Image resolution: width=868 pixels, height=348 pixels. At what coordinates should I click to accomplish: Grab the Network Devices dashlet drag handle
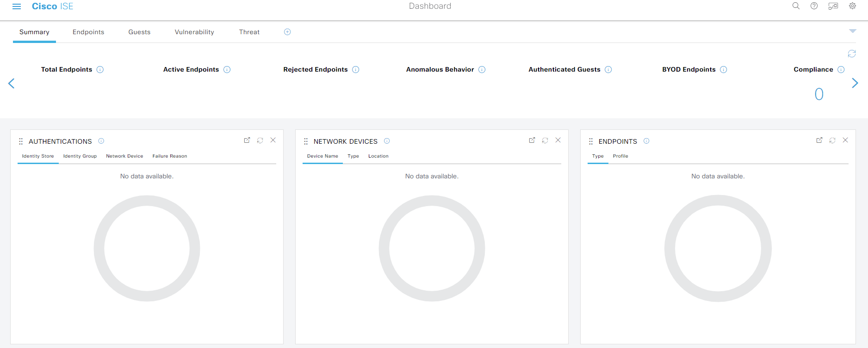pyautogui.click(x=306, y=141)
